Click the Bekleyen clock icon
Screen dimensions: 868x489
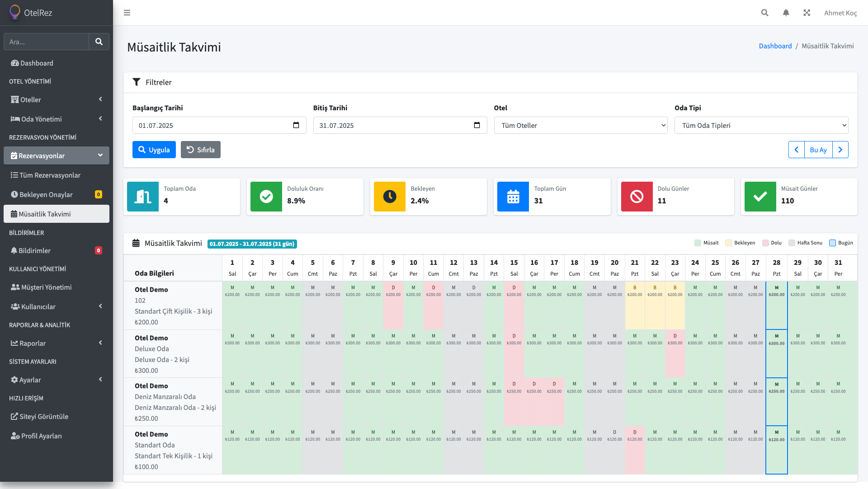coord(390,197)
